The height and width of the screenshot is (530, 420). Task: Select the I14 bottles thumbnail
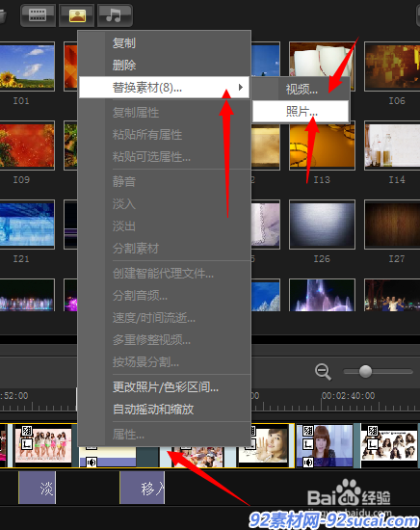392,146
